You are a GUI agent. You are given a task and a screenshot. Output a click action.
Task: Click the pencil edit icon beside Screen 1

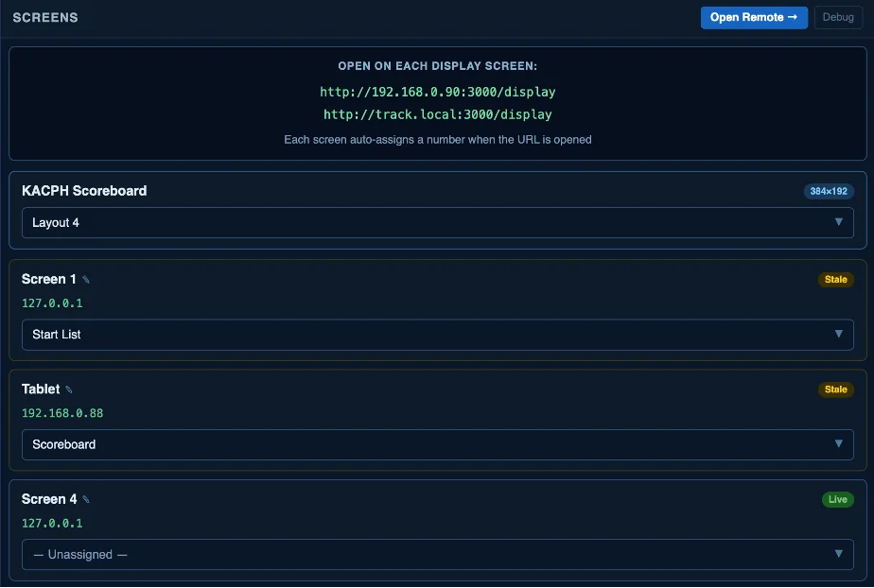pos(86,280)
